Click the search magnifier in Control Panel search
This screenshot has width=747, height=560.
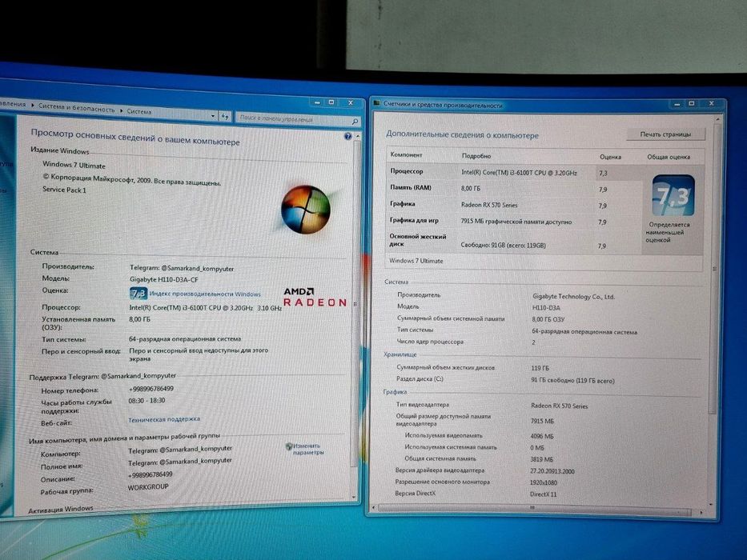[x=355, y=122]
